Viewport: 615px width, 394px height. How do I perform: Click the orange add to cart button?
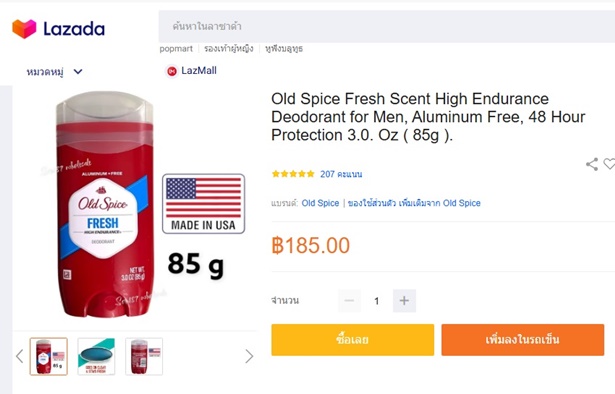click(522, 340)
